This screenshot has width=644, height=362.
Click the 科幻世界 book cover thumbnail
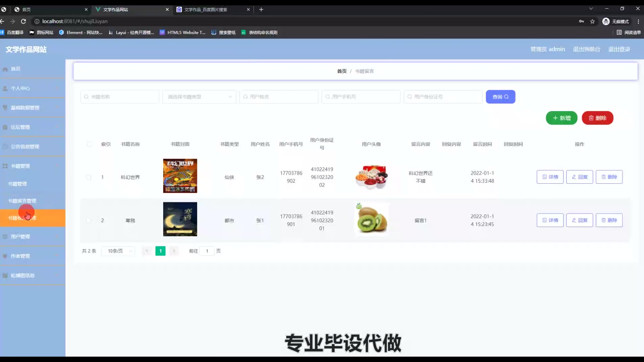coord(180,176)
